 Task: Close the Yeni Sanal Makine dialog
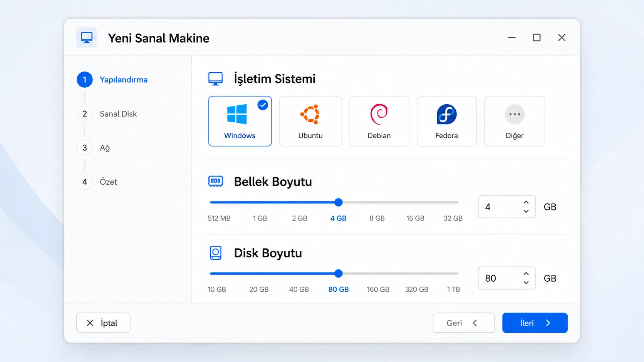[562, 38]
